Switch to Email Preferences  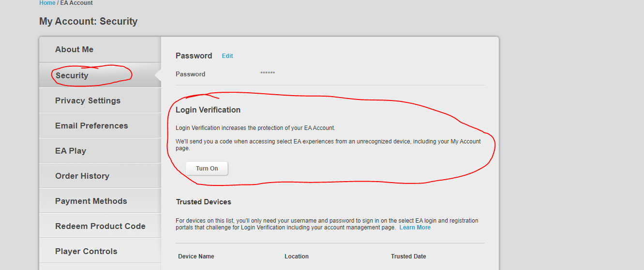coord(100,126)
